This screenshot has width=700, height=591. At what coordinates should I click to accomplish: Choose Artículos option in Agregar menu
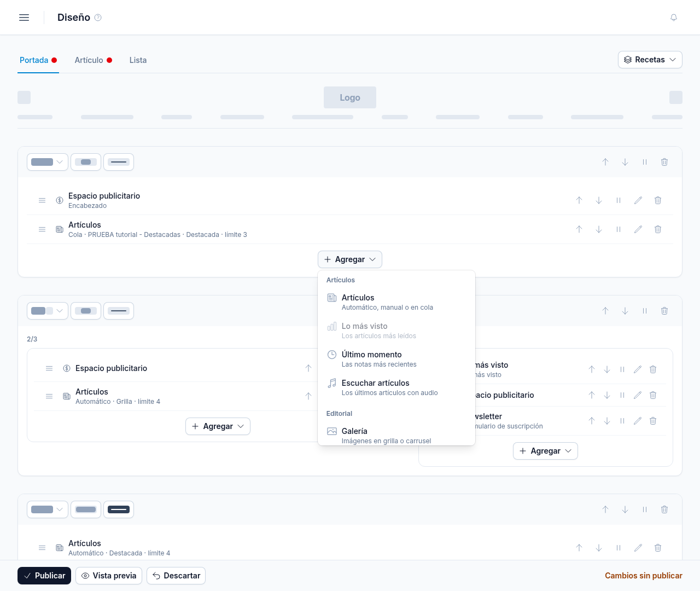pos(396,302)
